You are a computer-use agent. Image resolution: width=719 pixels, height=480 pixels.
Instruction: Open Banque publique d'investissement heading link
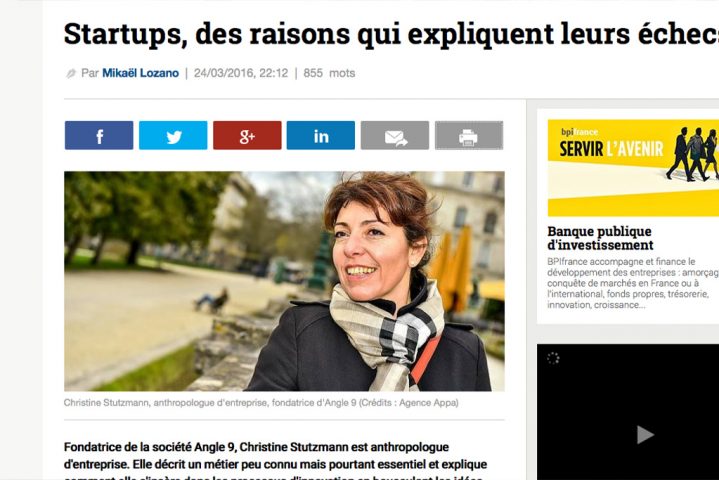click(600, 238)
